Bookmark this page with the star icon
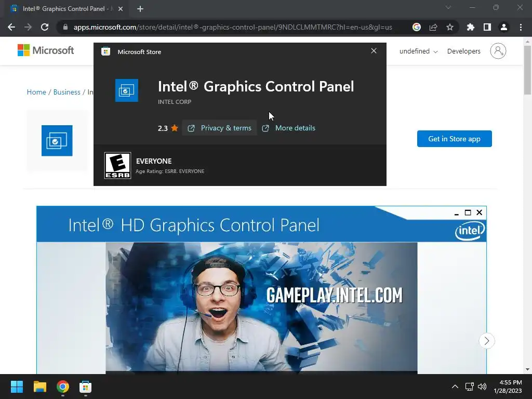This screenshot has width=532, height=399. pos(450,27)
